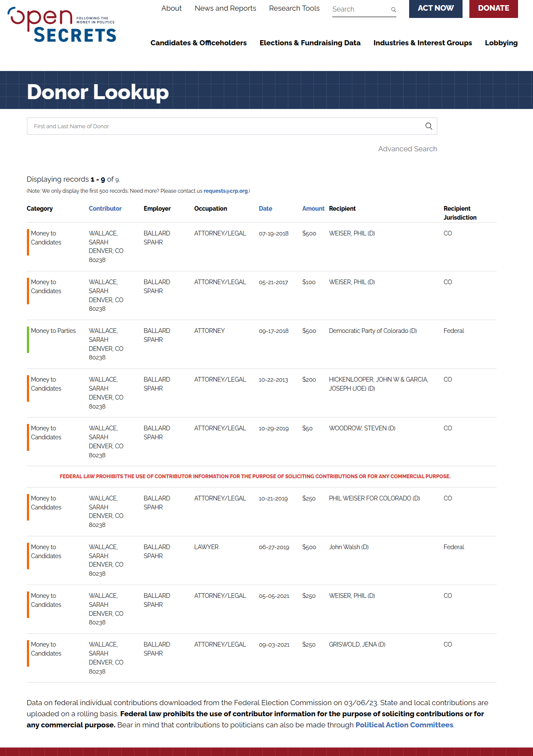The image size is (533, 756).
Task: Sort table by Contributor column
Action: point(105,209)
